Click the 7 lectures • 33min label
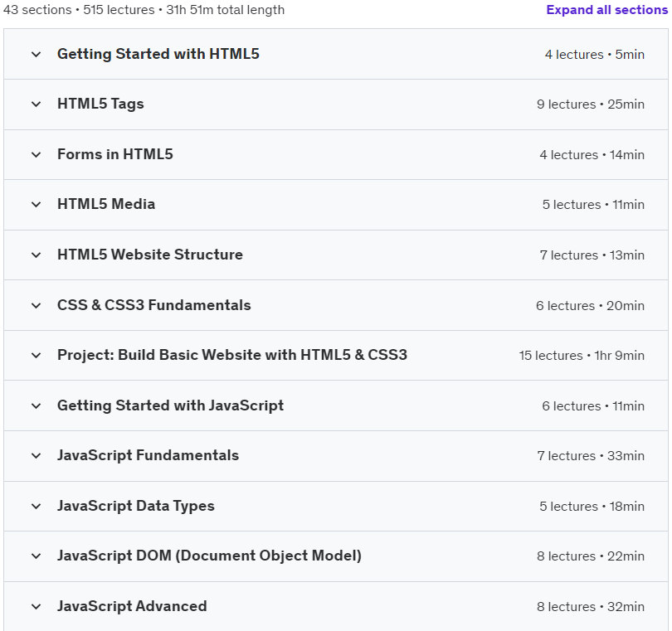Screen dimensions: 672x631 pyautogui.click(x=591, y=456)
